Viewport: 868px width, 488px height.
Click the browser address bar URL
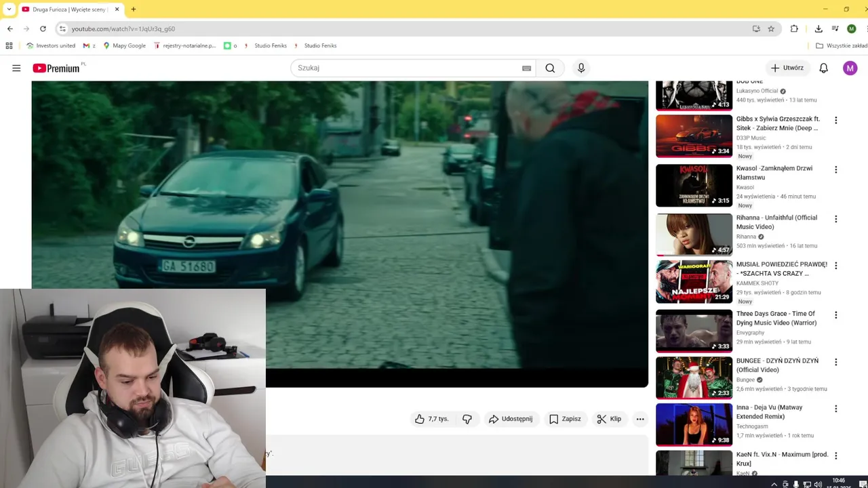(123, 29)
